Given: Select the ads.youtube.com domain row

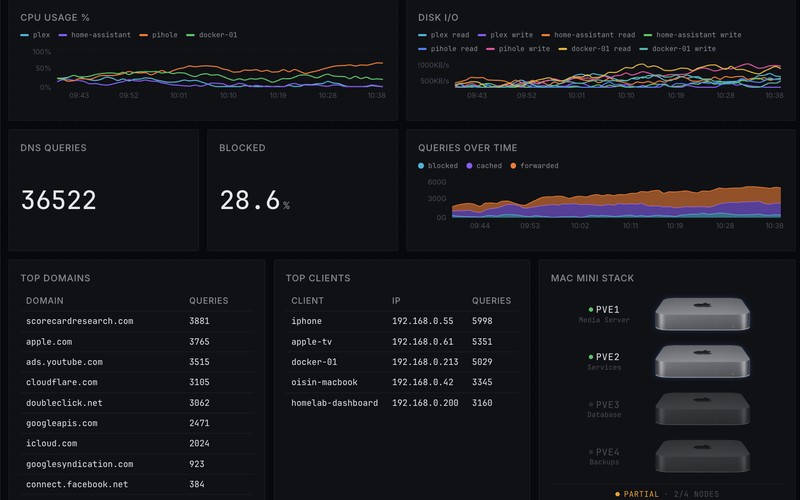Looking at the screenshot, I should click(x=137, y=362).
